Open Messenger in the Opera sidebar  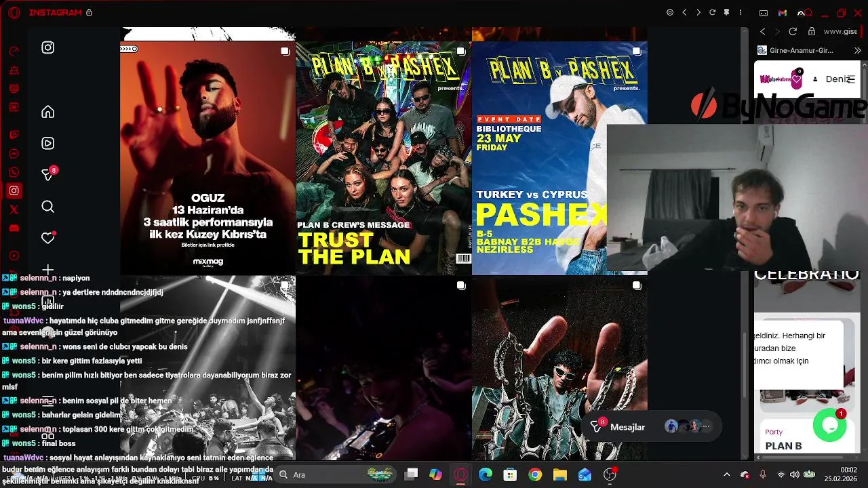14,154
